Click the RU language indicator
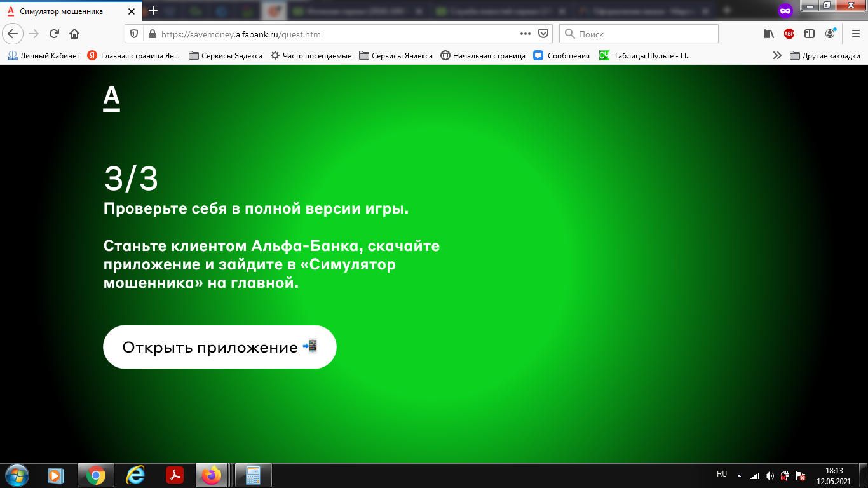 [x=722, y=474]
